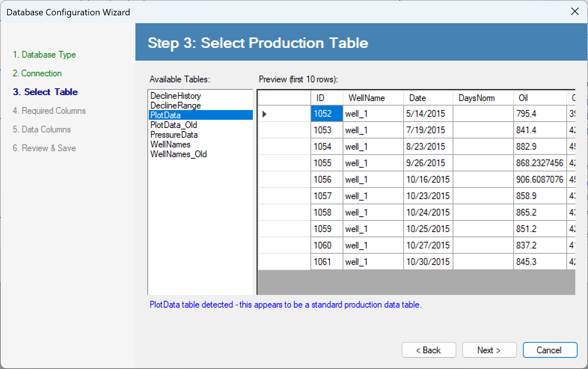Select cell ID 1054
Screen dimensions: 588x369
(327, 147)
